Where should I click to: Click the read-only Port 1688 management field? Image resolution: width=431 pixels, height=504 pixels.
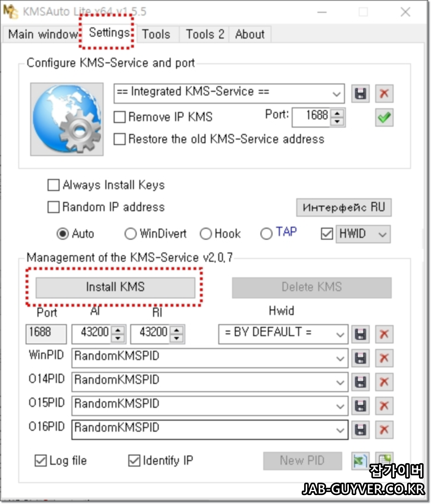click(46, 334)
